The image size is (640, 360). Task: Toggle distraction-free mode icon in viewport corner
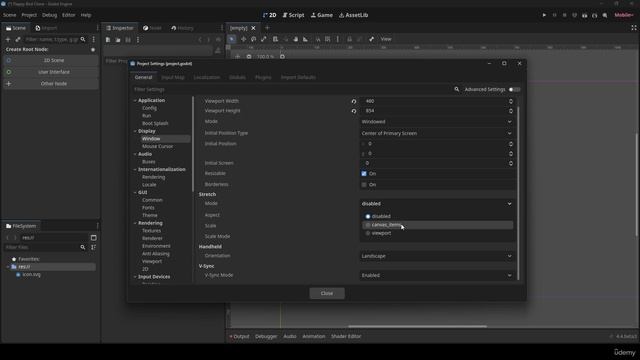633,28
